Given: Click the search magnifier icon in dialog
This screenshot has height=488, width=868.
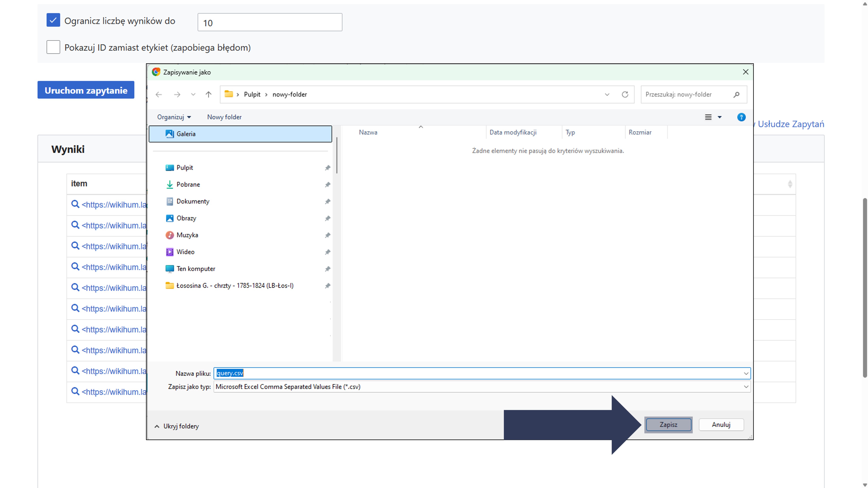Looking at the screenshot, I should coord(737,94).
